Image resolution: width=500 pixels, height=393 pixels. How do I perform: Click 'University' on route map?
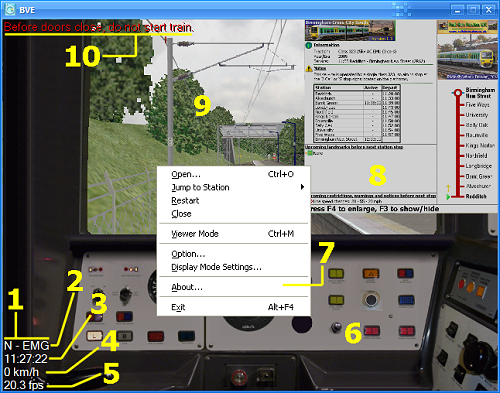(x=477, y=115)
